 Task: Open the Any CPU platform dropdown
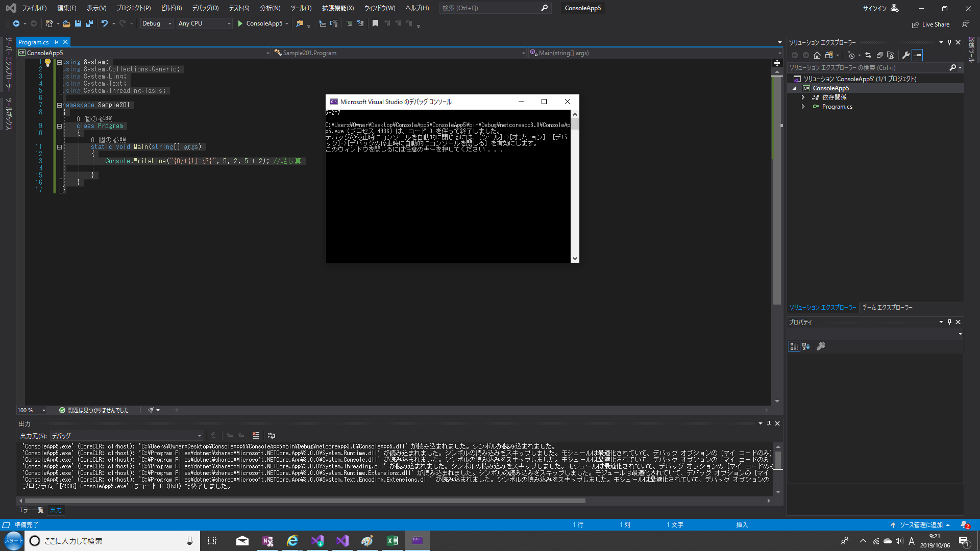coord(204,23)
